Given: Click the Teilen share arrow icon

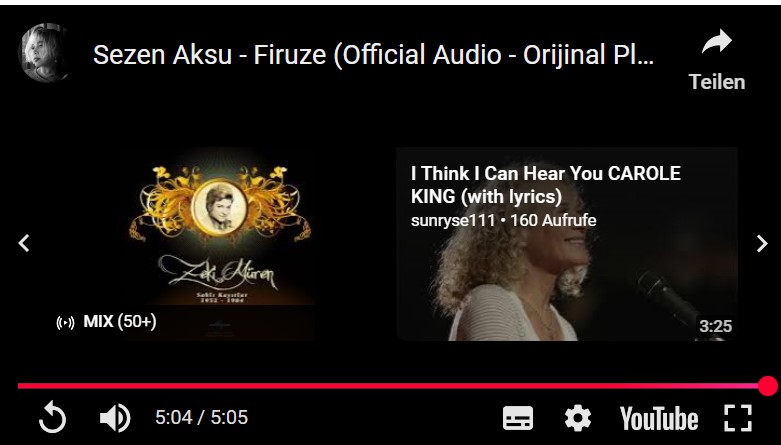Looking at the screenshot, I should [717, 42].
